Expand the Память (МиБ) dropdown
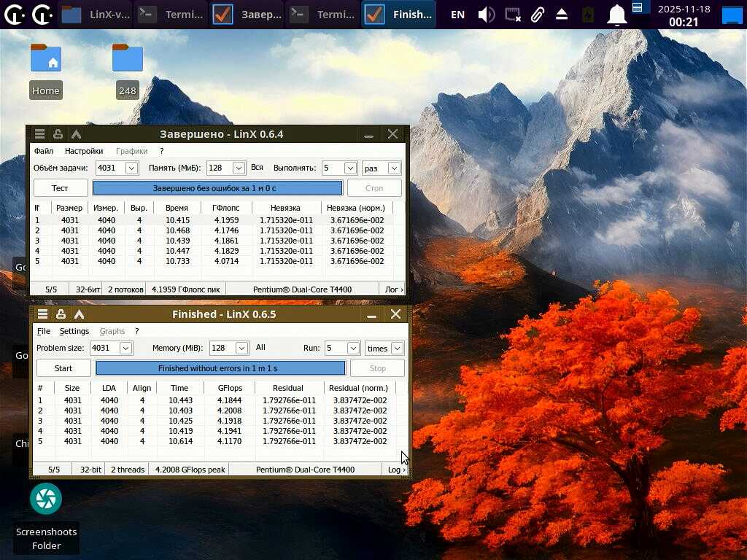This screenshot has width=747, height=560. [x=239, y=168]
